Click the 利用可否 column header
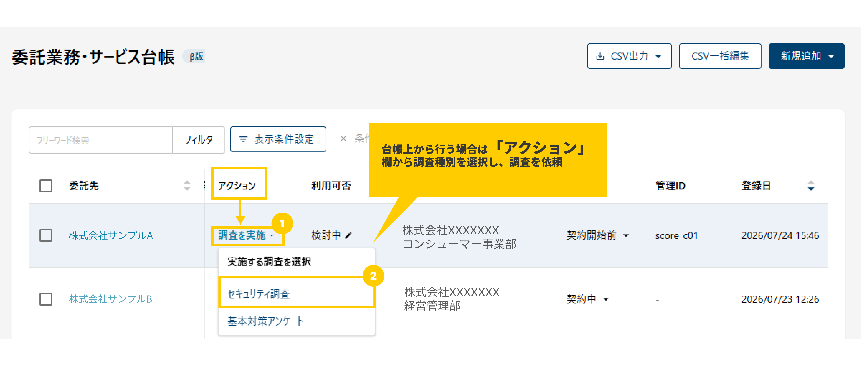Viewport: 868px width, 366px height. pyautogui.click(x=331, y=186)
